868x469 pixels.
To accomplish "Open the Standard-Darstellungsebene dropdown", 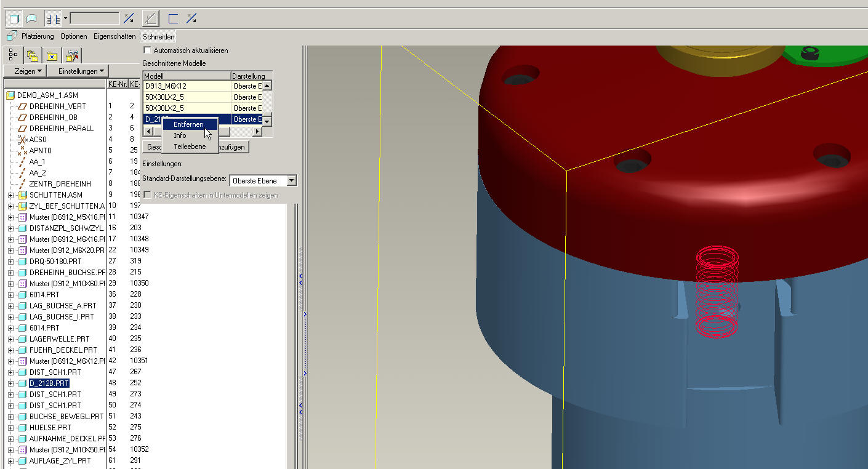I will click(x=291, y=181).
